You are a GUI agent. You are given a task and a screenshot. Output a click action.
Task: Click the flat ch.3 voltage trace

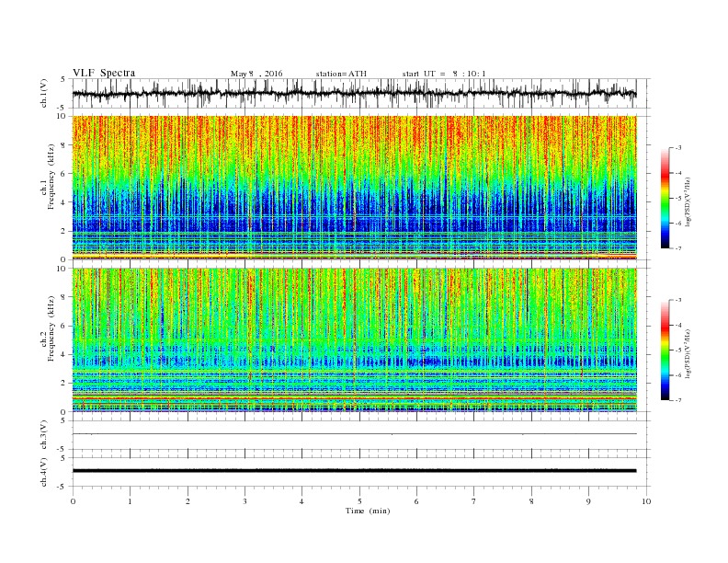(354, 434)
